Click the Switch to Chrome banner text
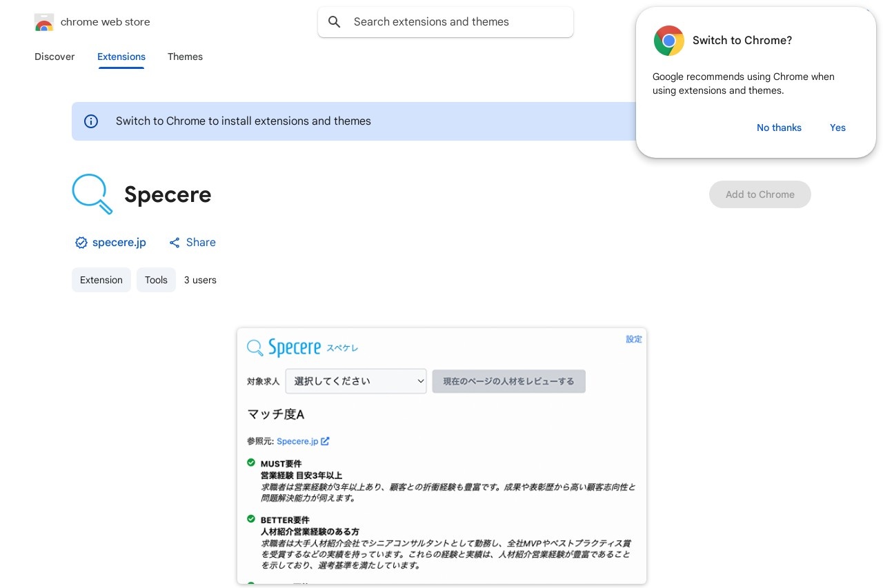This screenshot has height=588, width=883. [x=244, y=121]
